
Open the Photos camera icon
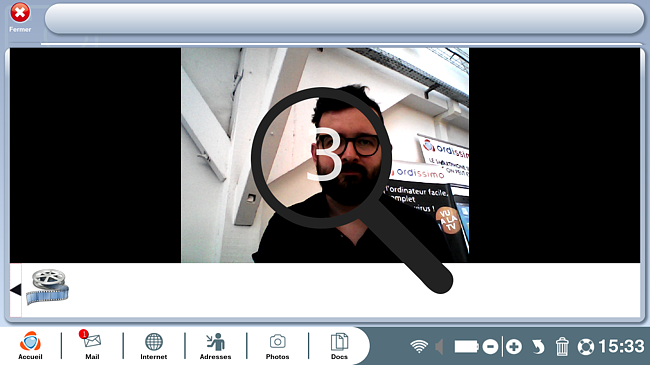[x=277, y=346]
